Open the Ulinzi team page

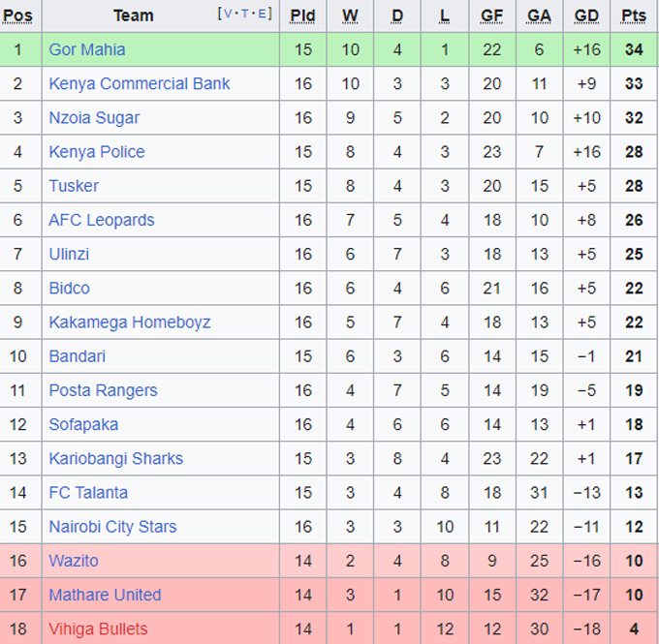pyautogui.click(x=70, y=254)
